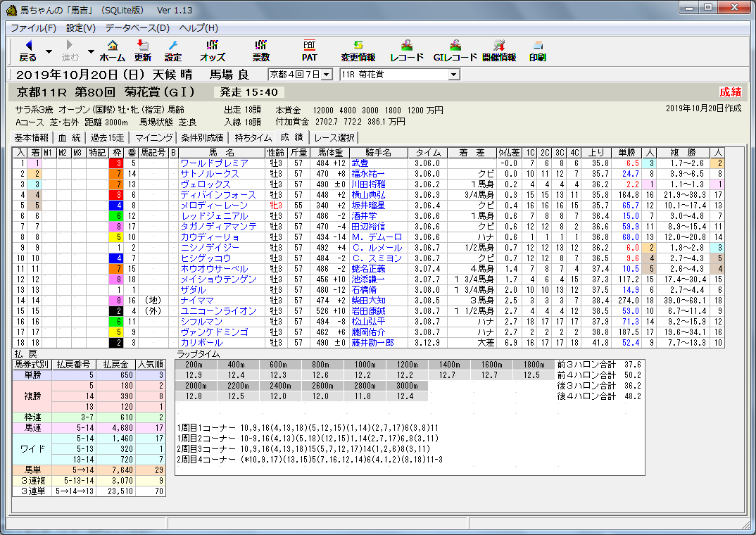Click the green frame 6 cell for レッドジェニアル
Viewport: 756px width, 535px height.
point(116,216)
